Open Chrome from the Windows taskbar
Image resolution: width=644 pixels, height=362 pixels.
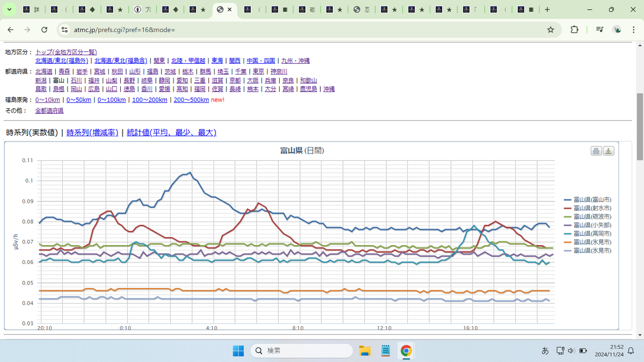click(x=406, y=351)
